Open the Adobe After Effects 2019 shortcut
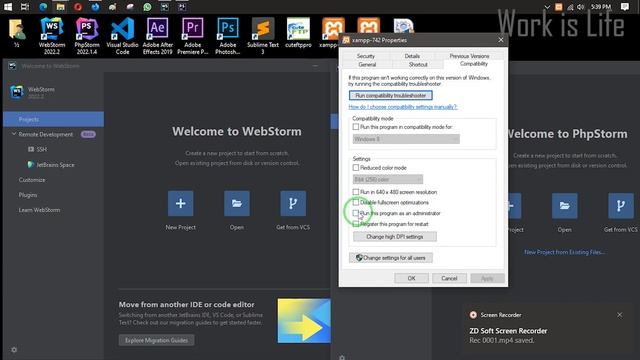The width and height of the screenshot is (640, 360). click(x=158, y=36)
